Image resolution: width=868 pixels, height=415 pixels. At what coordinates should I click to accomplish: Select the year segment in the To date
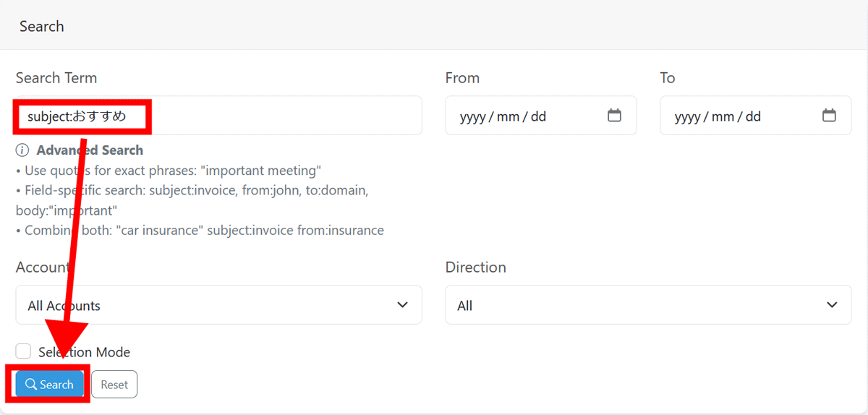point(687,116)
